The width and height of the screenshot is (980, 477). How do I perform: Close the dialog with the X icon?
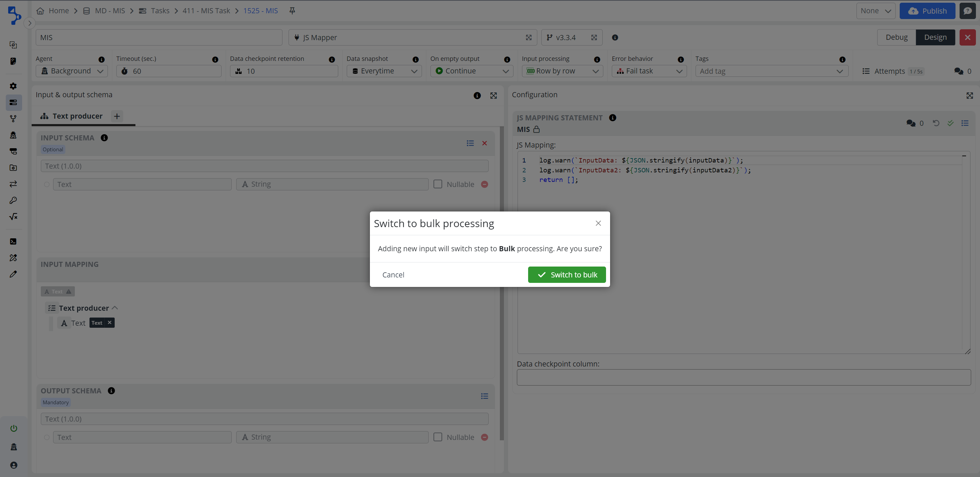[598, 223]
